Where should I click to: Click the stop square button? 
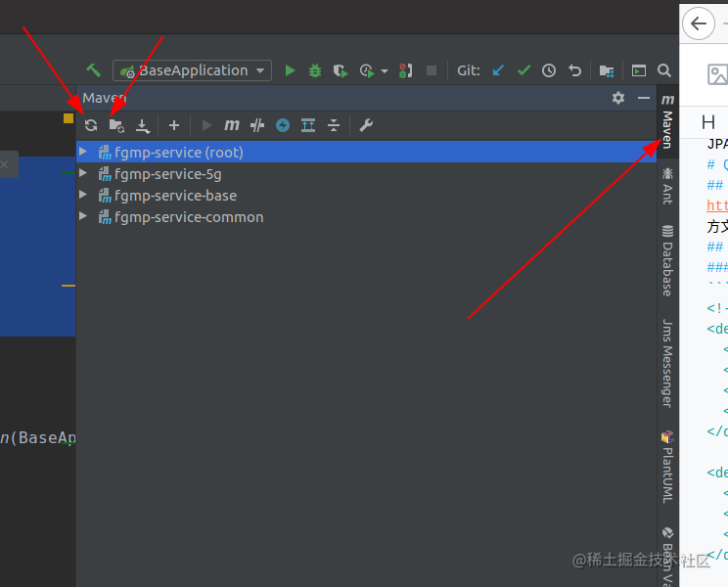[432, 70]
